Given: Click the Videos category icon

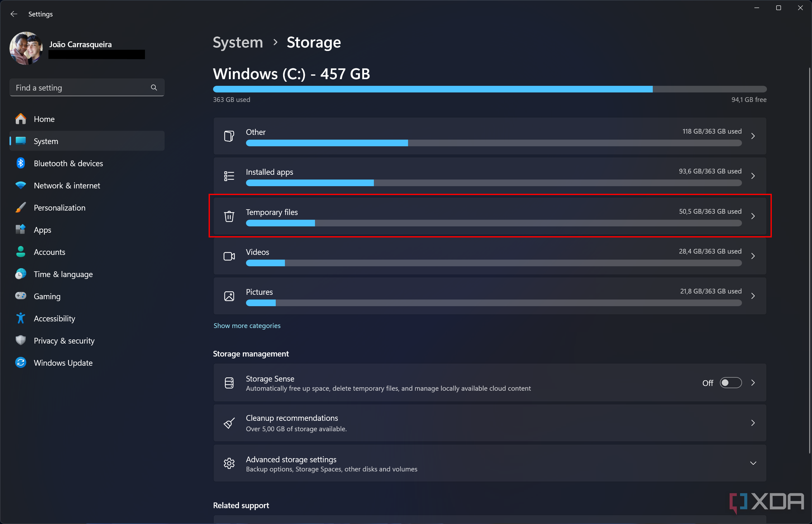Looking at the screenshot, I should tap(229, 256).
